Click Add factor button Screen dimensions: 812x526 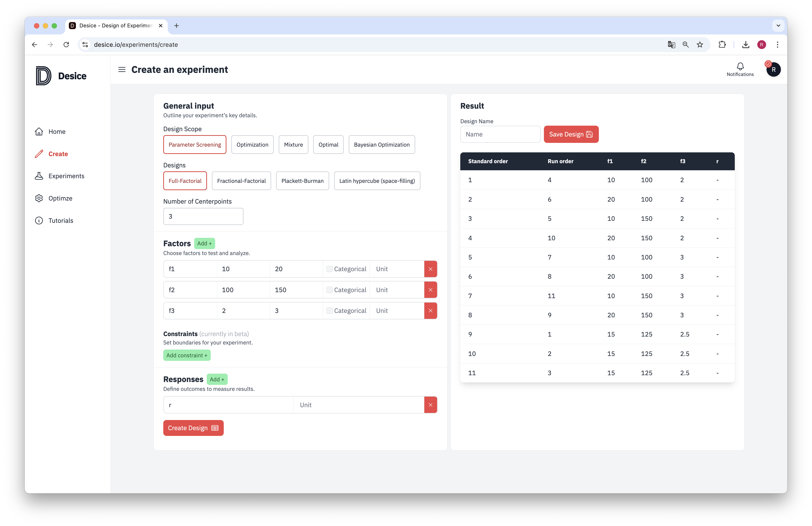(x=204, y=243)
